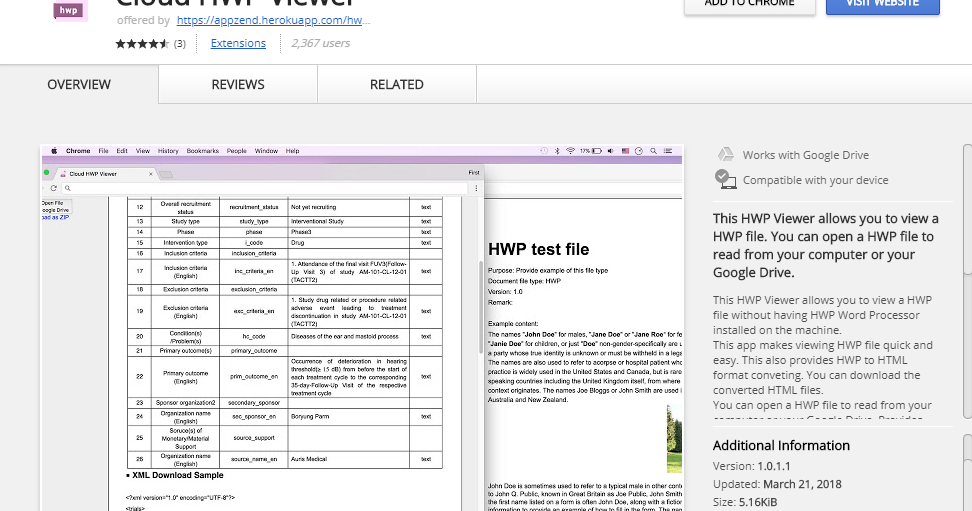Open the browser three-dot menu
972x511 pixels.
[476, 188]
